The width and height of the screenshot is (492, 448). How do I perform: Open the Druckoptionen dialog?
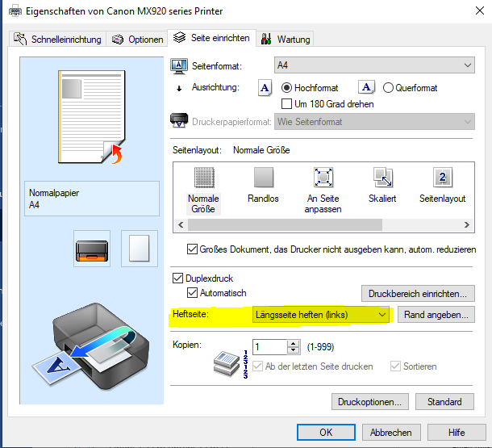370,401
